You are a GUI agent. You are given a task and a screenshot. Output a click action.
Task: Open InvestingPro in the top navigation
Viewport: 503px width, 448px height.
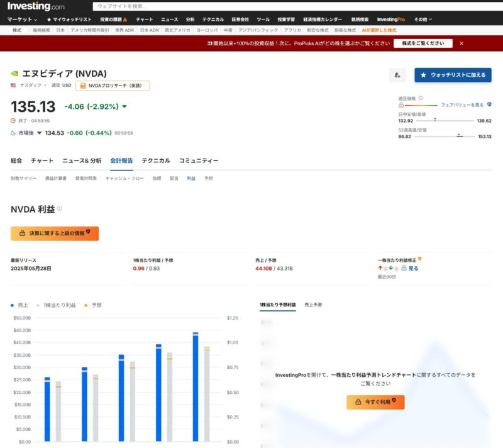coord(390,20)
